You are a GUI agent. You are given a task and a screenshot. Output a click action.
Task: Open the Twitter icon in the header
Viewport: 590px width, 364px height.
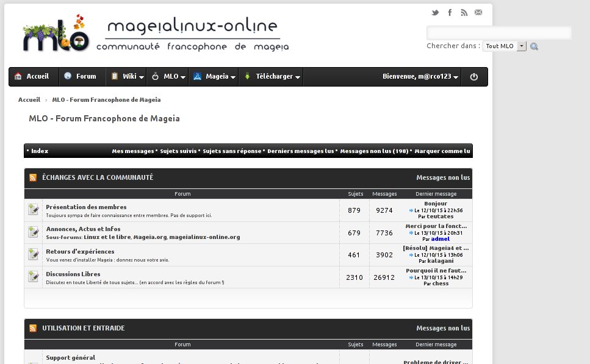click(x=436, y=12)
